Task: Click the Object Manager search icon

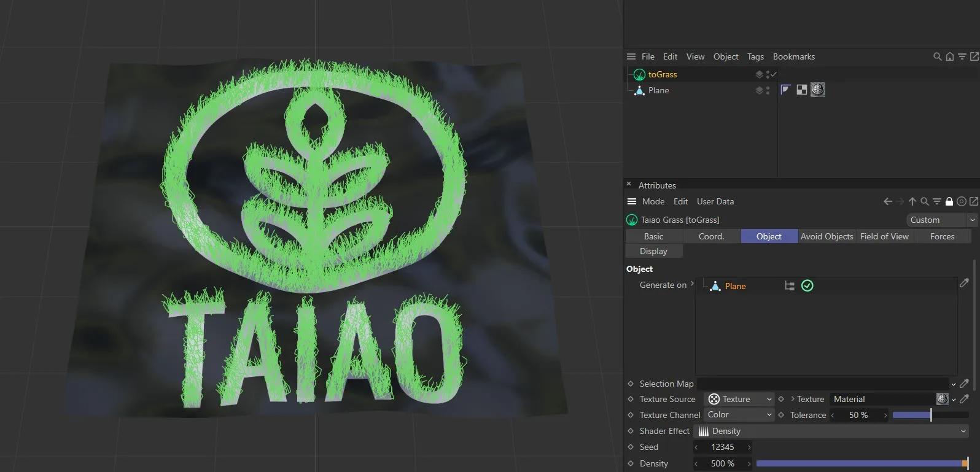Action: click(x=937, y=56)
